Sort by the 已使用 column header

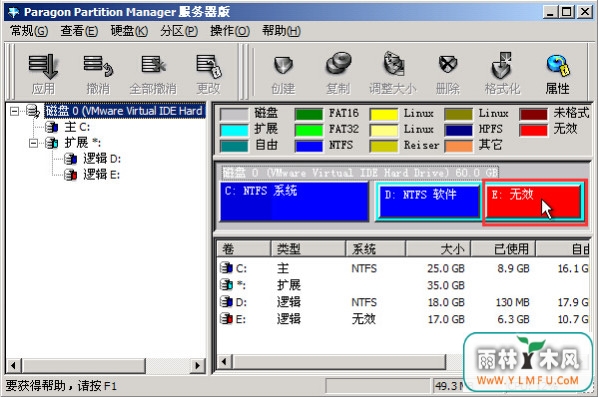click(x=503, y=249)
